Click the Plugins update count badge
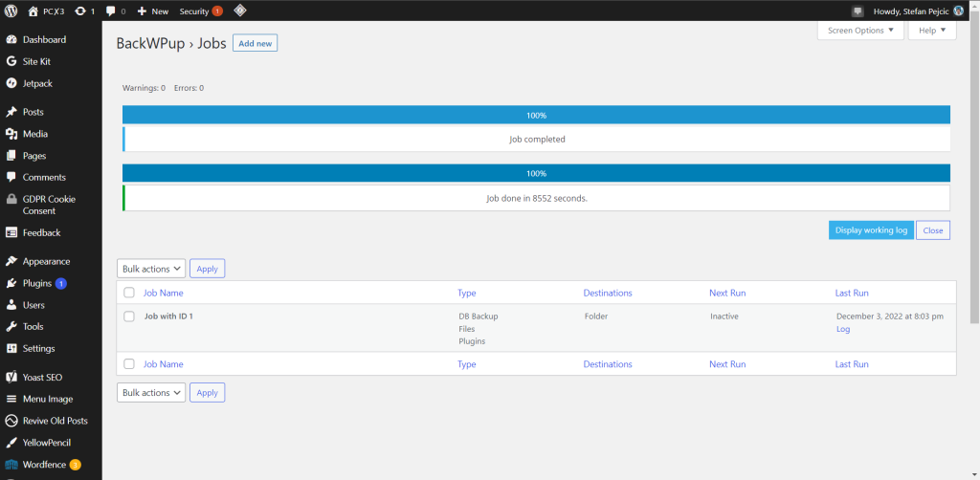 [60, 283]
